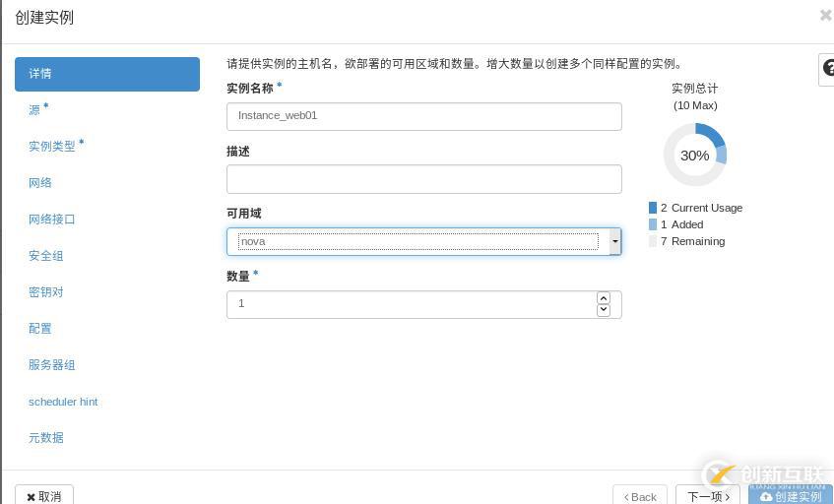Close the 创建实例 dialog with X
This screenshot has width=834, height=504.
click(826, 16)
